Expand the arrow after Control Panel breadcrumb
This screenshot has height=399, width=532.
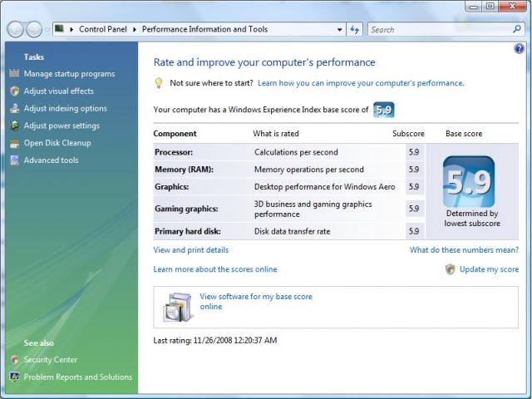pyautogui.click(x=135, y=30)
